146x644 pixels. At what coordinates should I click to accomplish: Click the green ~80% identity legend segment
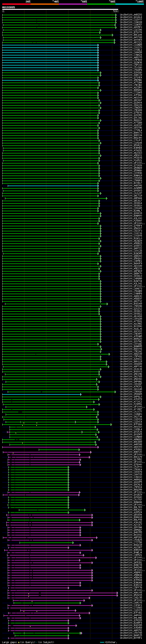[101, 4]
